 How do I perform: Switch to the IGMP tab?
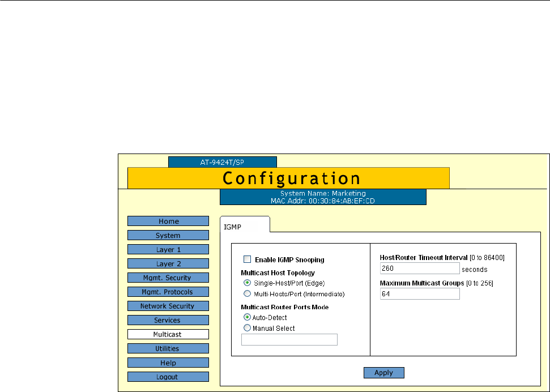pyautogui.click(x=234, y=225)
